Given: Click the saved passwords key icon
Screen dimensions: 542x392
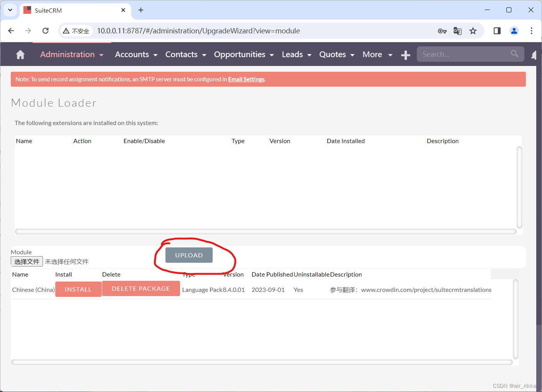Looking at the screenshot, I should point(442,31).
